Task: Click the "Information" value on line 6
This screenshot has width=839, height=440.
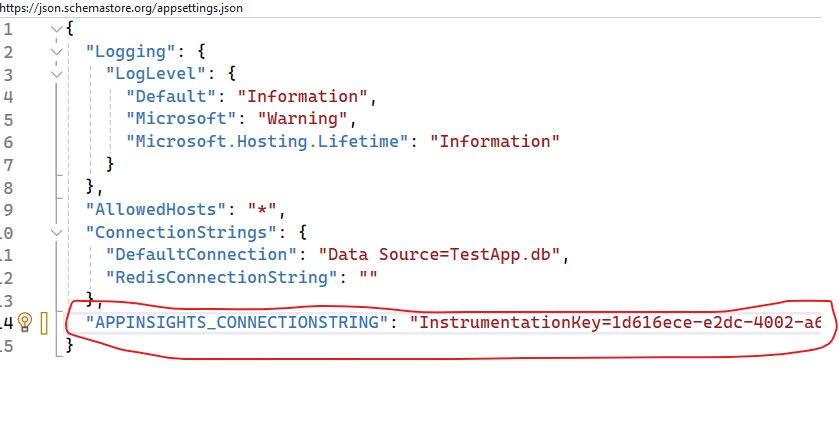Action: pyautogui.click(x=495, y=141)
